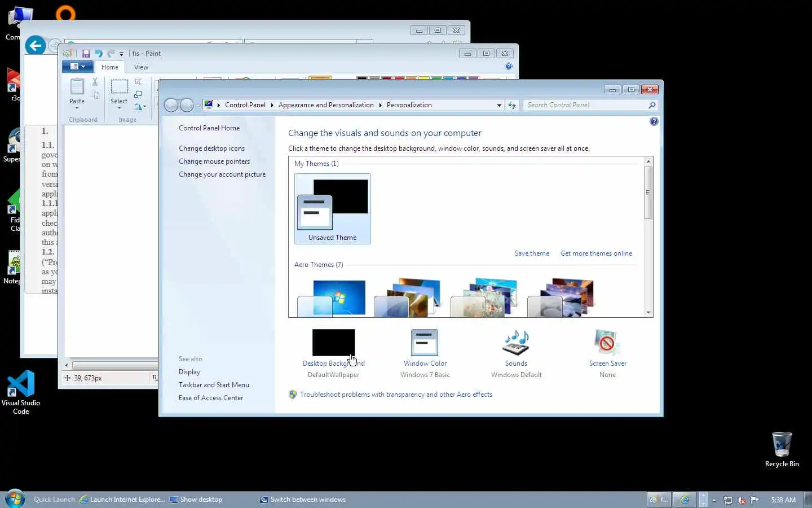
Task: Click Copy icon in Paint clipboard group
Action: coord(95,95)
